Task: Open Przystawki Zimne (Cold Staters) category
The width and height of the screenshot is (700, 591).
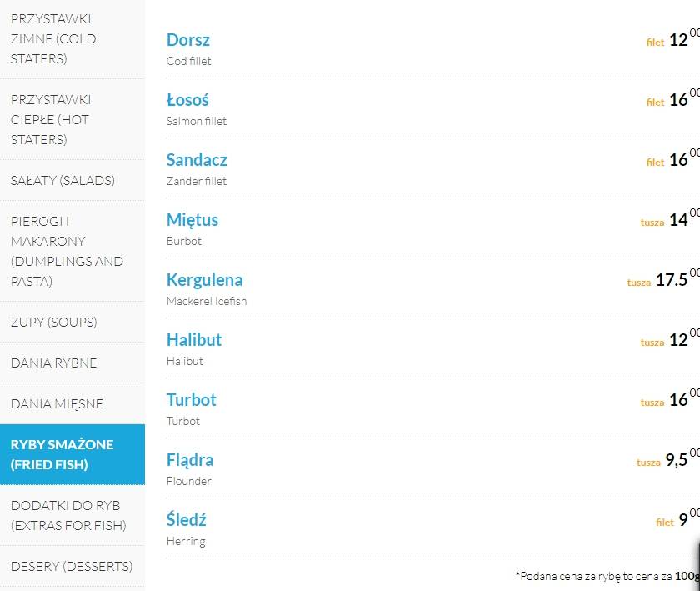Action: coord(72,39)
